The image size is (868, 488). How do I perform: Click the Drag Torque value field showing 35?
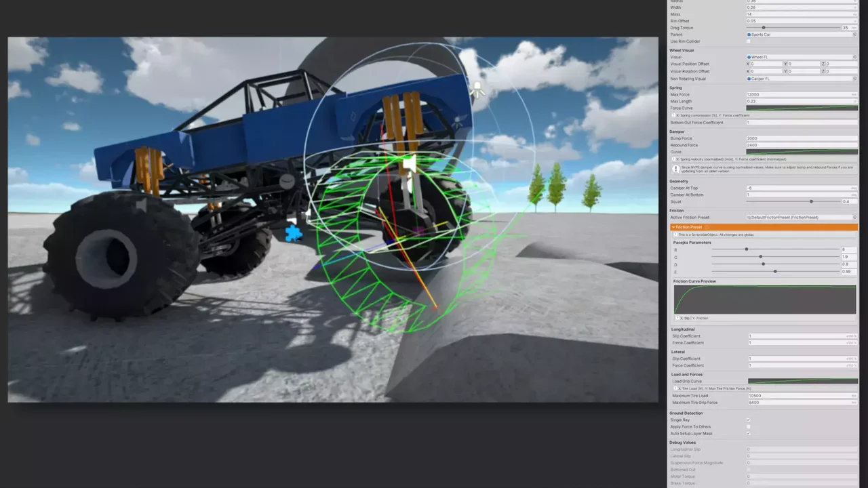(850, 28)
